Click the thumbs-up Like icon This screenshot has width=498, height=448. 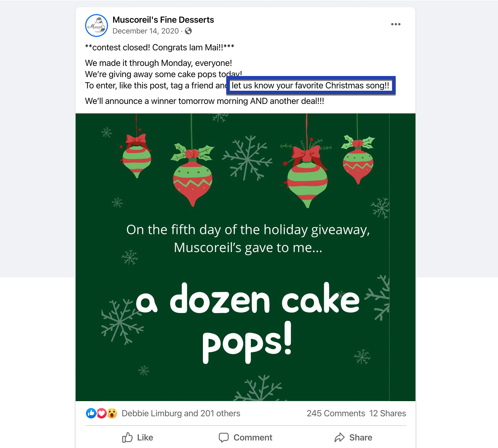[127, 437]
